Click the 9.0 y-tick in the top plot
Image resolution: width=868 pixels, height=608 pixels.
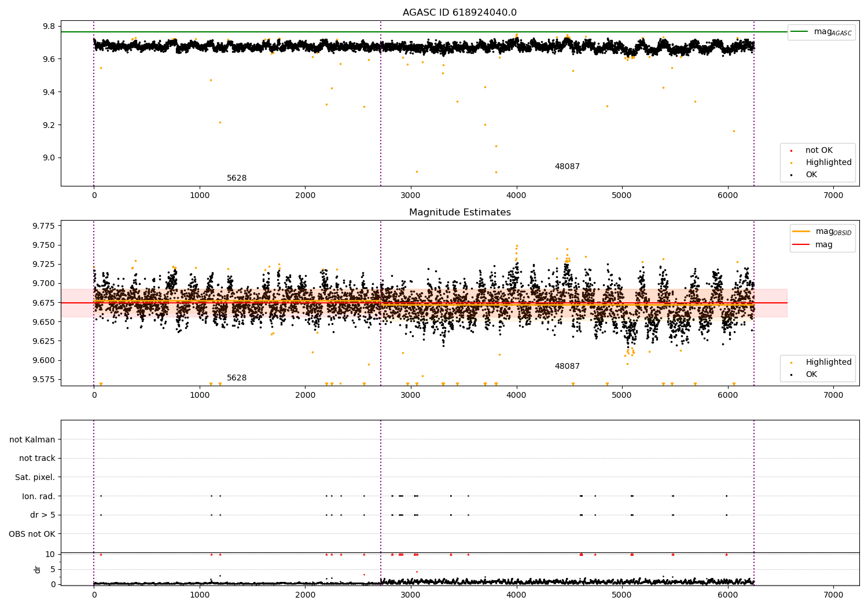(50, 158)
